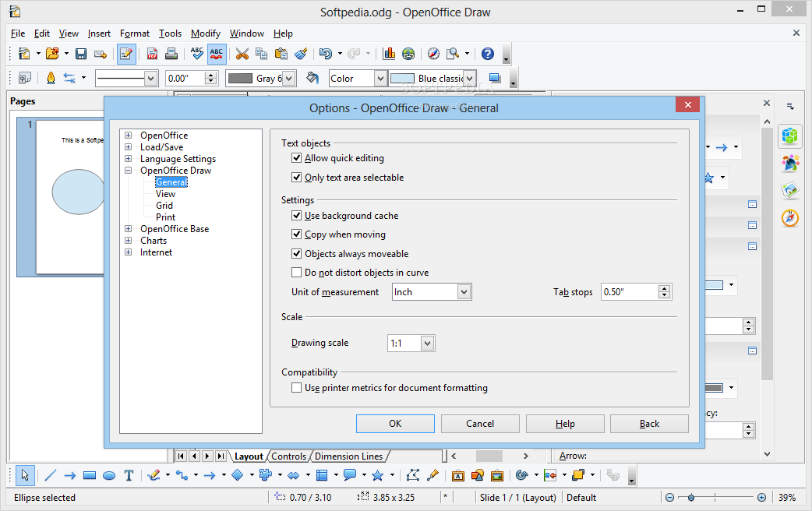Viewport: 812px width, 511px height.
Task: Open the sidebar Navigator compass icon
Action: click(x=790, y=217)
